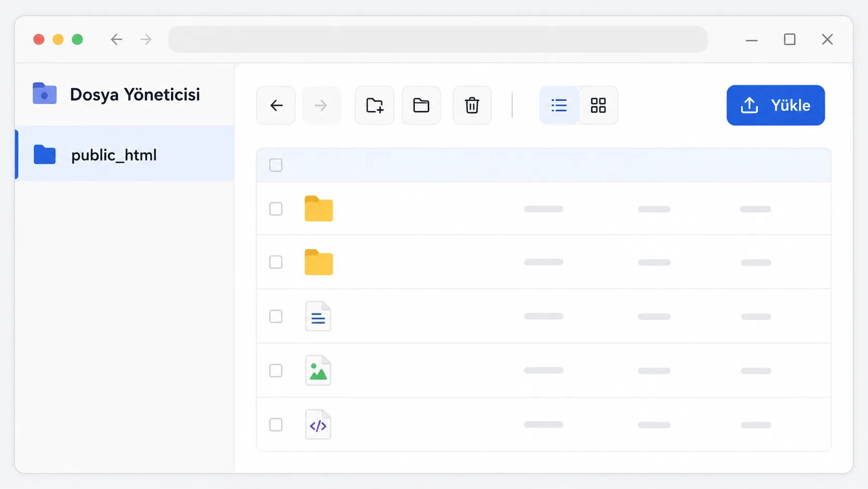The width and height of the screenshot is (868, 489).
Task: Click the public_html blue folder icon
Action: [x=45, y=155]
